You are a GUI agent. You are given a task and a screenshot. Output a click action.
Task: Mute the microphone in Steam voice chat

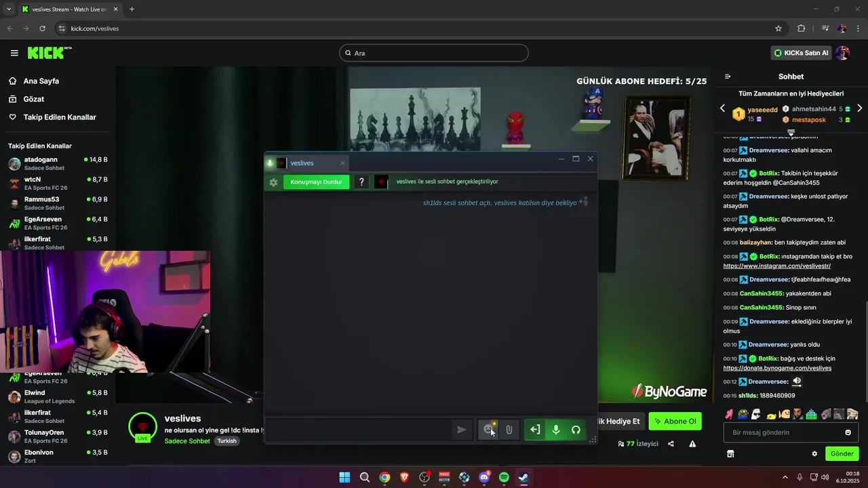pyautogui.click(x=555, y=429)
